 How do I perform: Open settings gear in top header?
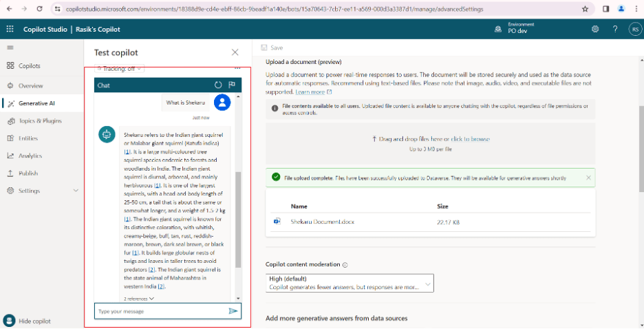click(x=595, y=29)
